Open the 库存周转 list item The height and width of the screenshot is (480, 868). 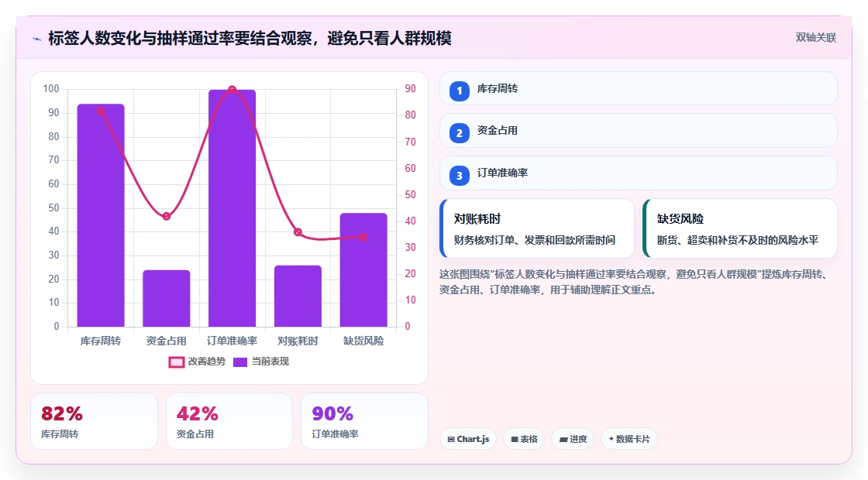click(639, 88)
